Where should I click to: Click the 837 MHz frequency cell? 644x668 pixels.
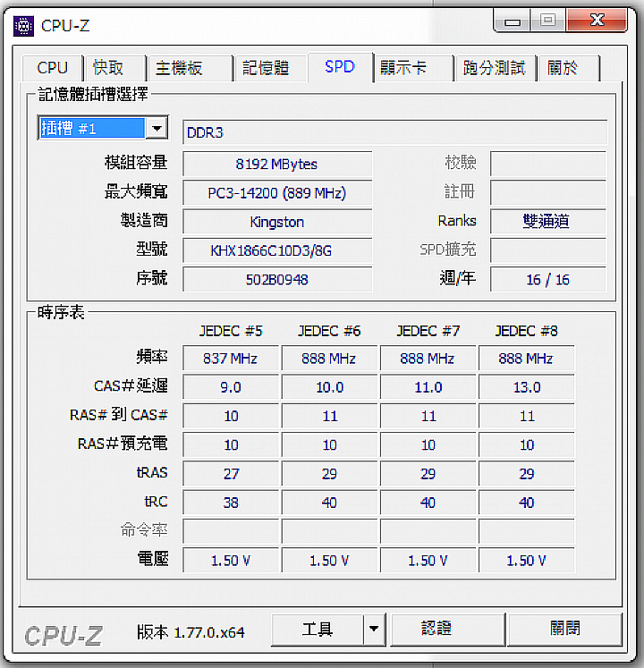[x=231, y=359]
